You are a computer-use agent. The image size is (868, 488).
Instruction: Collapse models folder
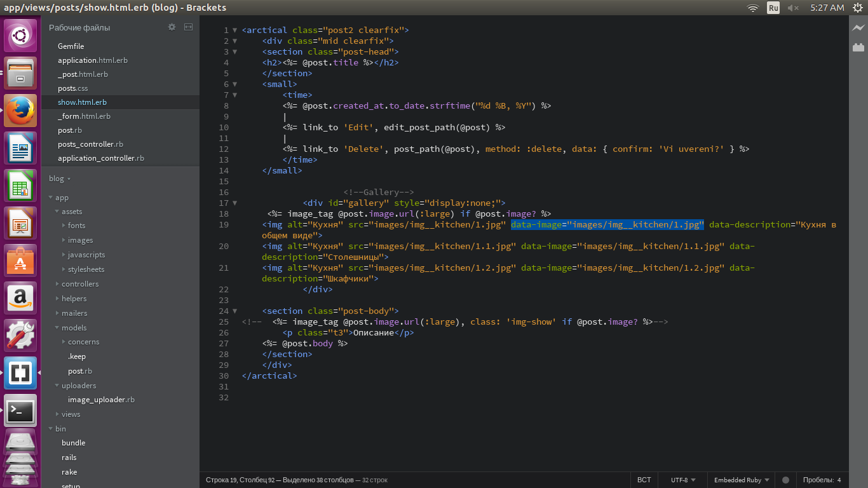57,328
